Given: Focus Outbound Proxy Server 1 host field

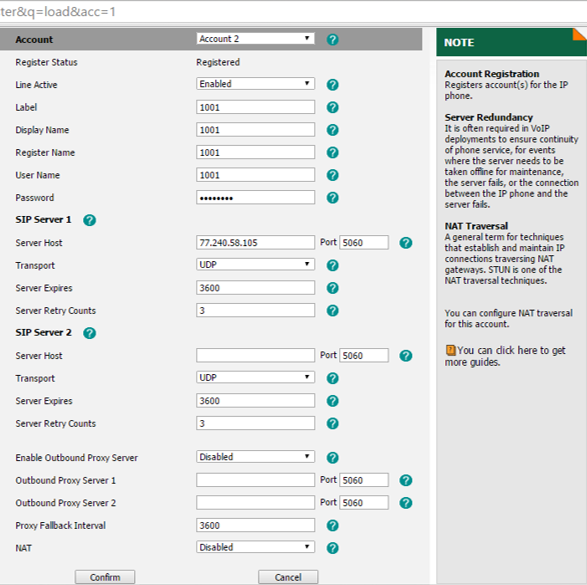Looking at the screenshot, I should point(255,480).
